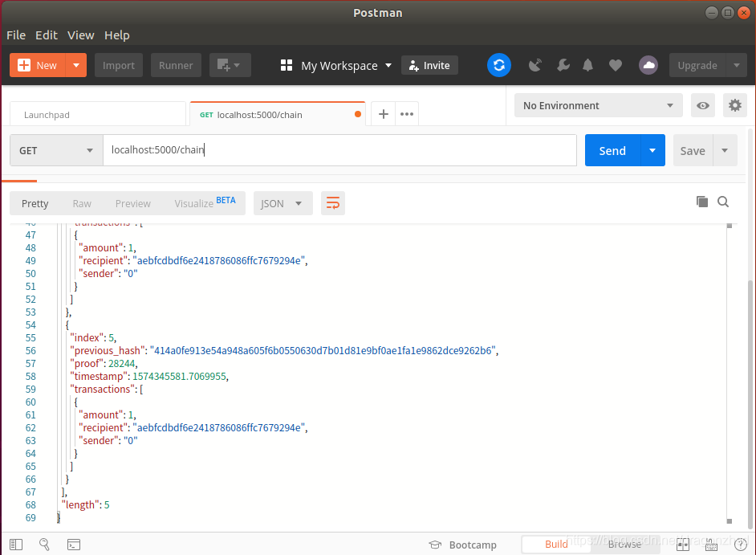Viewport: 756px width, 555px height.
Task: Click the New button
Action: [x=38, y=65]
